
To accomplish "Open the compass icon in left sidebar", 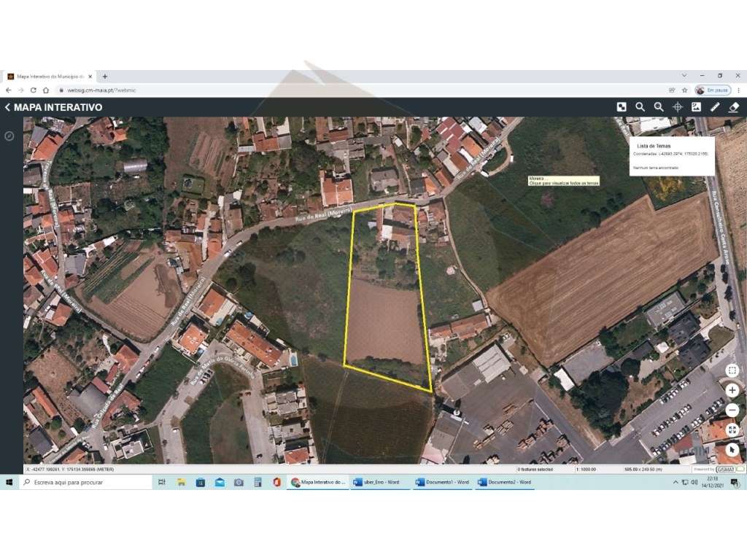I will point(9,136).
